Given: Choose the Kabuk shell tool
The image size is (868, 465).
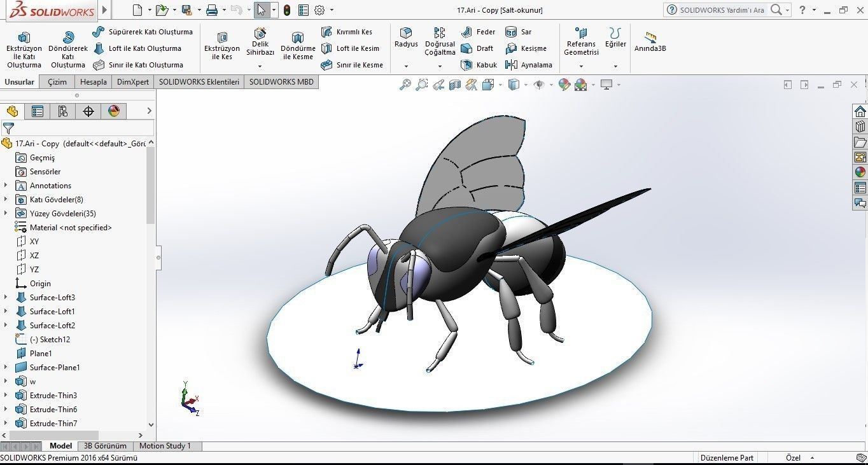Looking at the screenshot, I should coord(479,65).
